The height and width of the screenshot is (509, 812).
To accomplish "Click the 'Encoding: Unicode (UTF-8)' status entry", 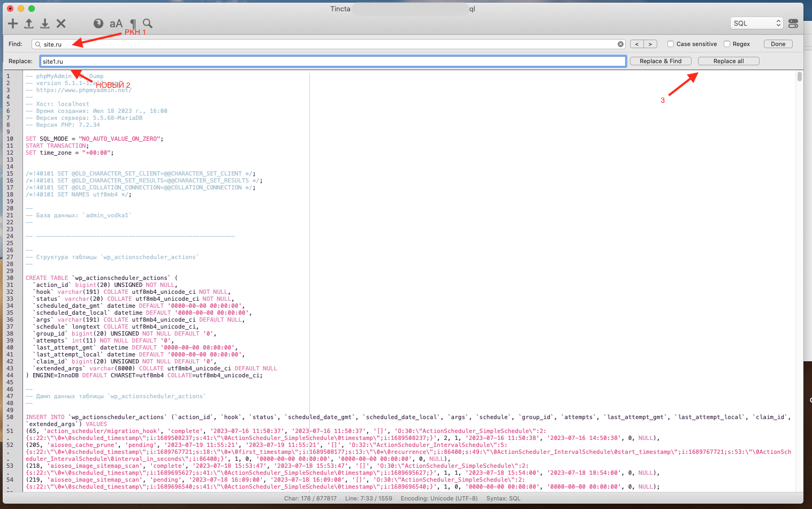I will 439,498.
